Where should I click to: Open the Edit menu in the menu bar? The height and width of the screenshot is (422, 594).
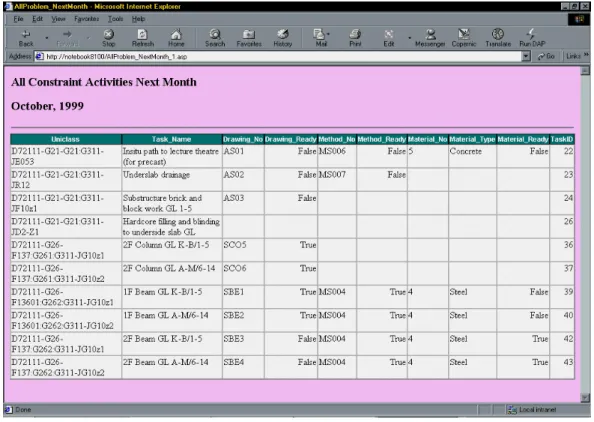(x=37, y=19)
